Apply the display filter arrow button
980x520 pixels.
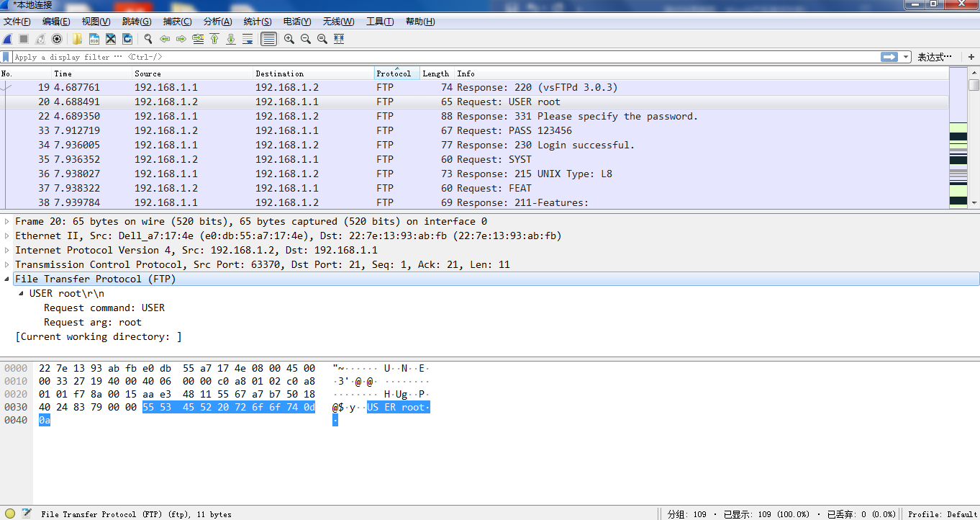(889, 57)
